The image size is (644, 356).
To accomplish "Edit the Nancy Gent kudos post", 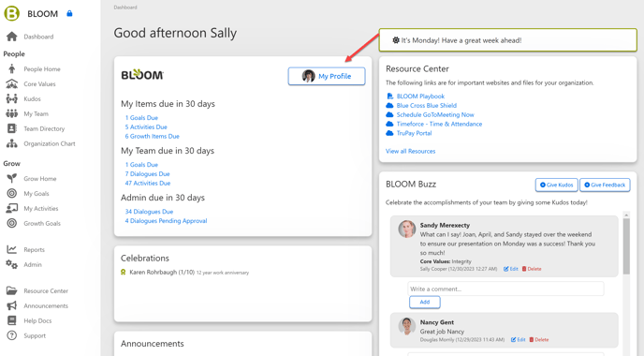I will point(519,339).
